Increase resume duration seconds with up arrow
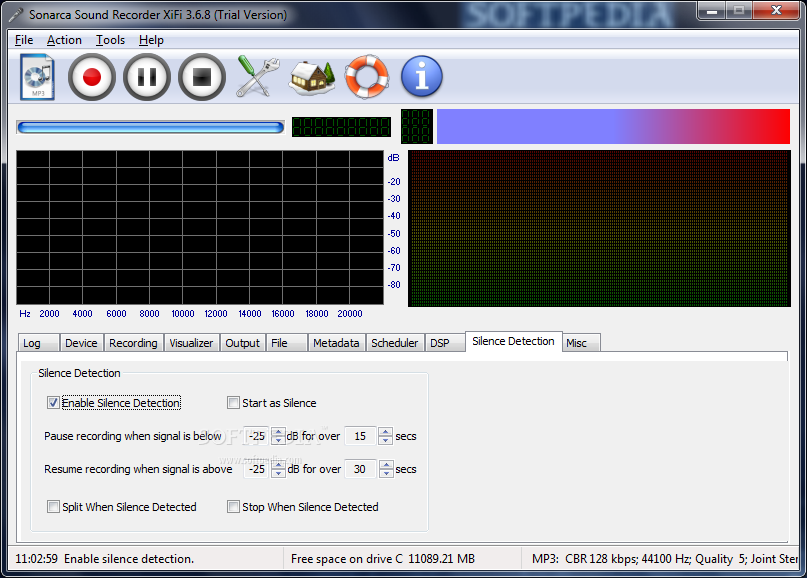Image resolution: width=807 pixels, height=578 pixels. pyautogui.click(x=386, y=465)
